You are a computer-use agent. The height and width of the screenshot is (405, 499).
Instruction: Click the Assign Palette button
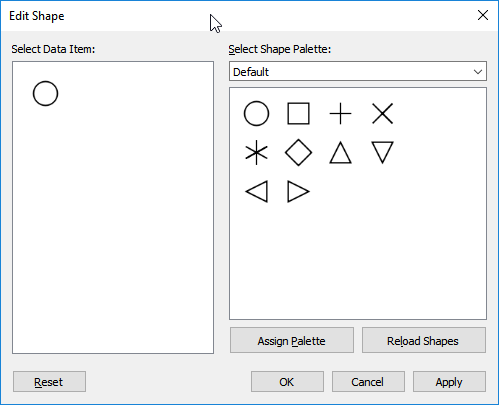click(x=292, y=340)
